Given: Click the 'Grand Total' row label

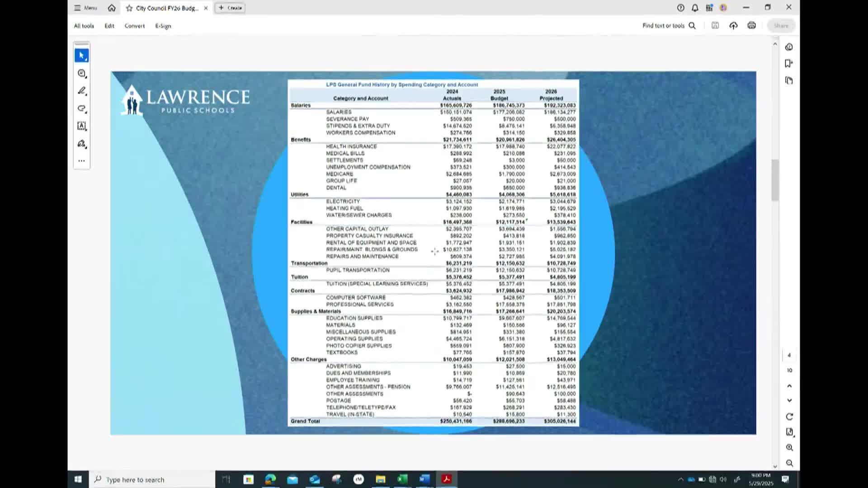Looking at the screenshot, I should click(x=305, y=421).
